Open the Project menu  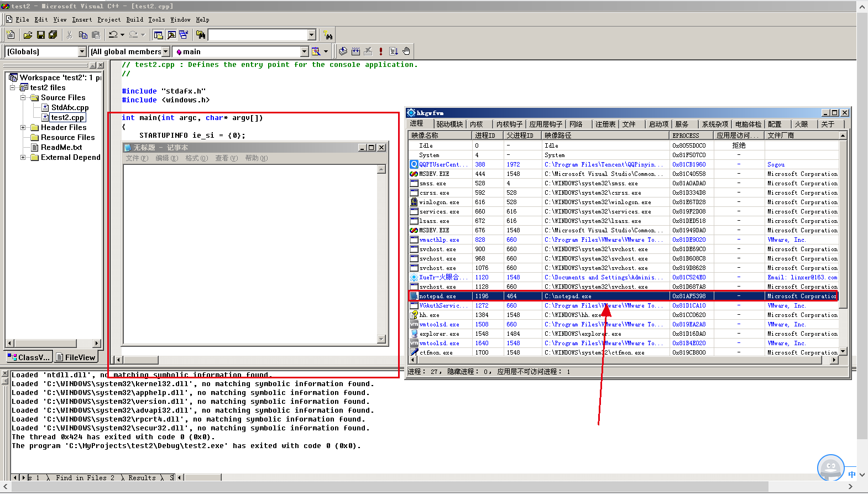pyautogui.click(x=109, y=19)
